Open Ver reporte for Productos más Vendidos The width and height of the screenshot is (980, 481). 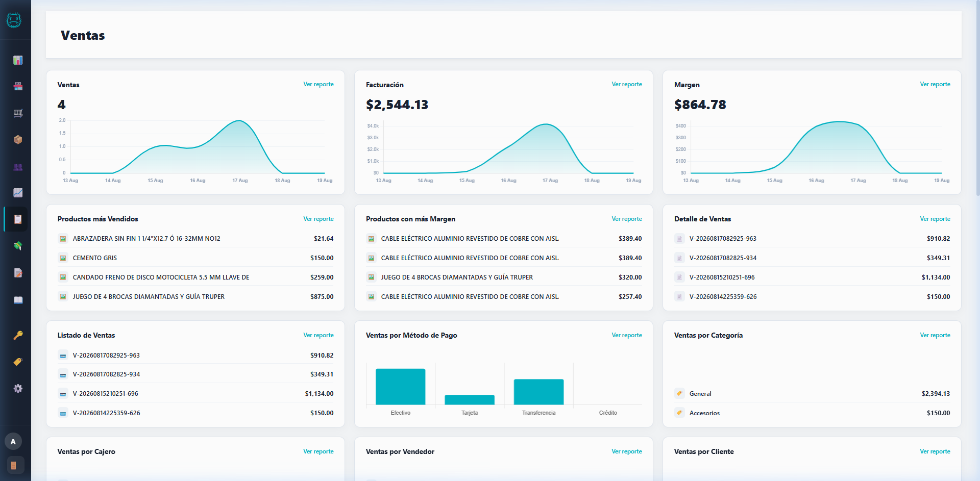[318, 219]
